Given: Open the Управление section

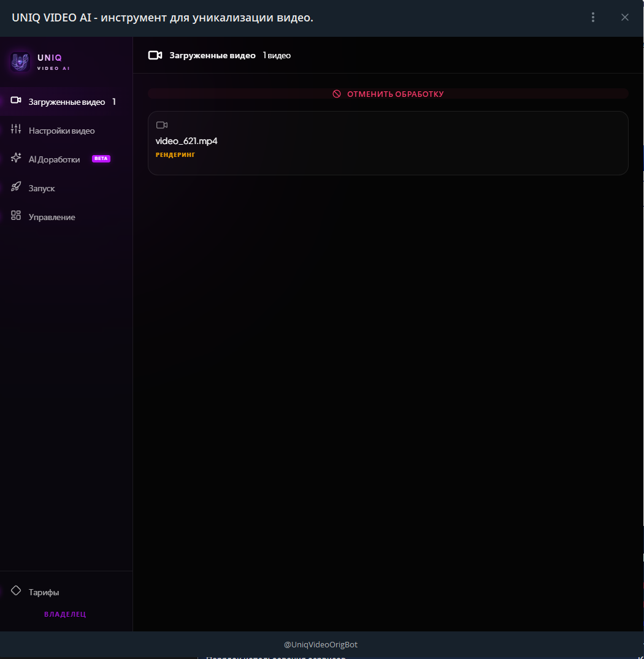Looking at the screenshot, I should pos(66,217).
